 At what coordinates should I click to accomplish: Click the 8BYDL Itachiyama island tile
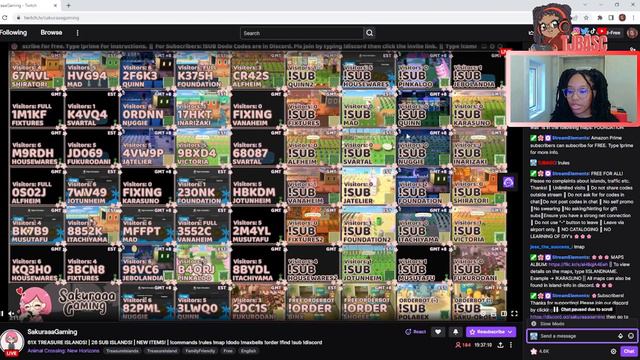(x=258, y=264)
